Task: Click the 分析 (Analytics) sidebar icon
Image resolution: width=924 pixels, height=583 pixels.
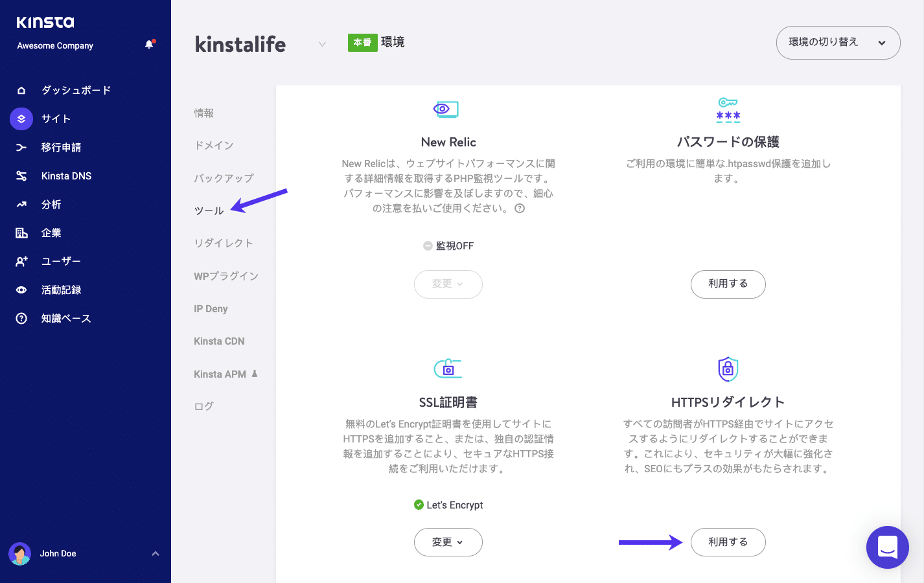Action: tap(20, 204)
